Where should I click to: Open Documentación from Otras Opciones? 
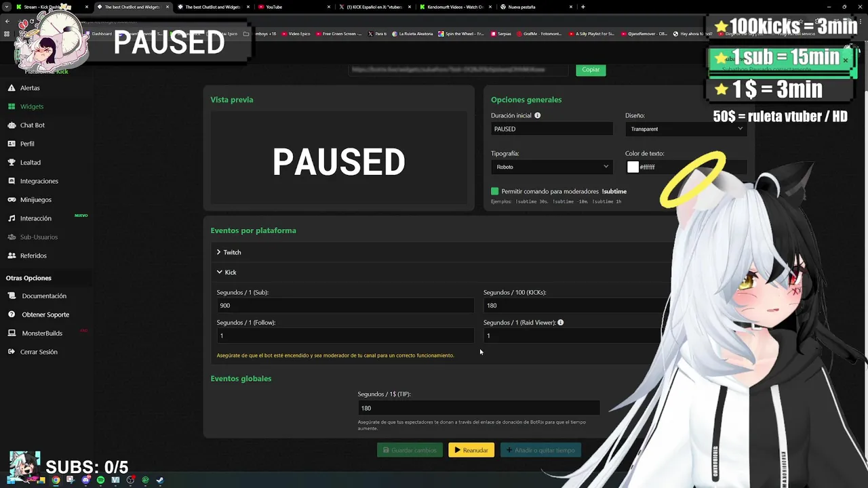[x=43, y=296]
